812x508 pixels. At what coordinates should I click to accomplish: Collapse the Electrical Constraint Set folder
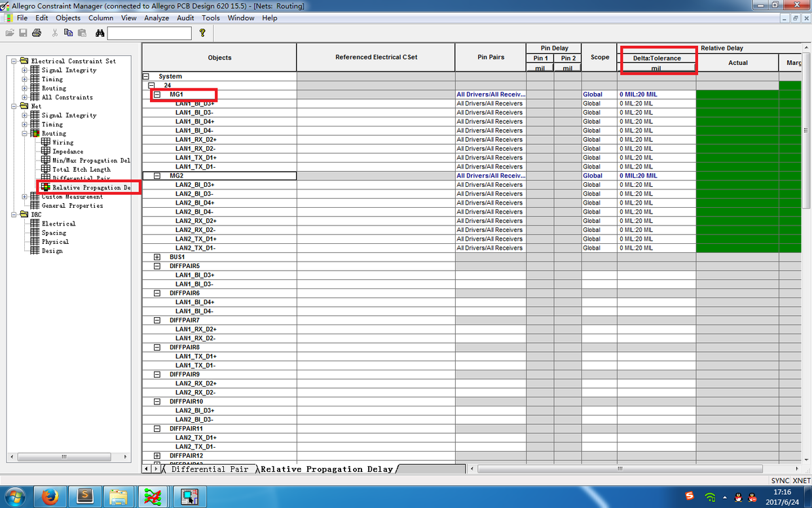pyautogui.click(x=14, y=61)
